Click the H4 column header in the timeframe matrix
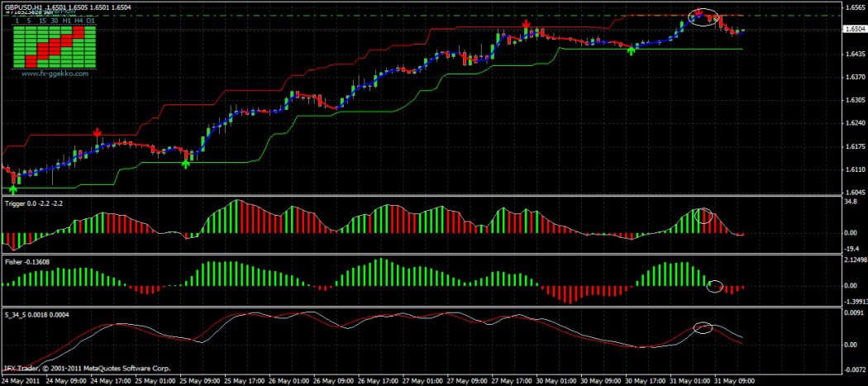The height and width of the screenshot is (386, 868). coord(78,20)
